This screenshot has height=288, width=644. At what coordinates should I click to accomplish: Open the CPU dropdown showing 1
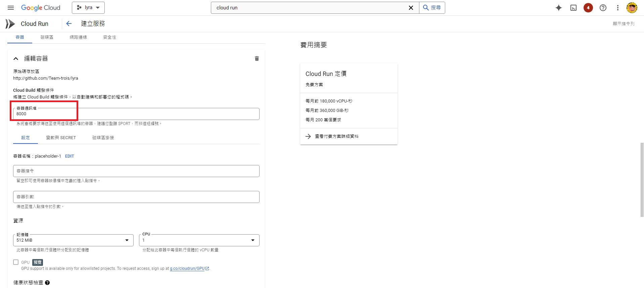coord(199,240)
